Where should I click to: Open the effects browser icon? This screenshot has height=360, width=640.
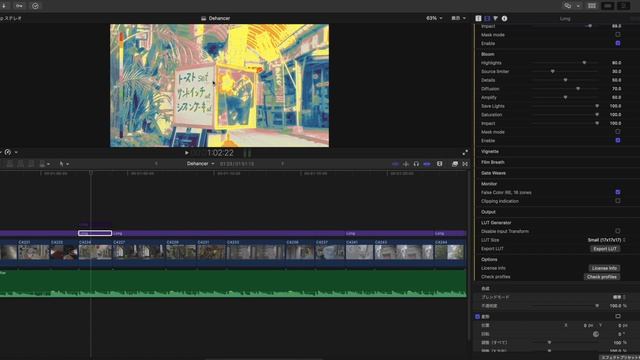pyautogui.click(x=455, y=164)
